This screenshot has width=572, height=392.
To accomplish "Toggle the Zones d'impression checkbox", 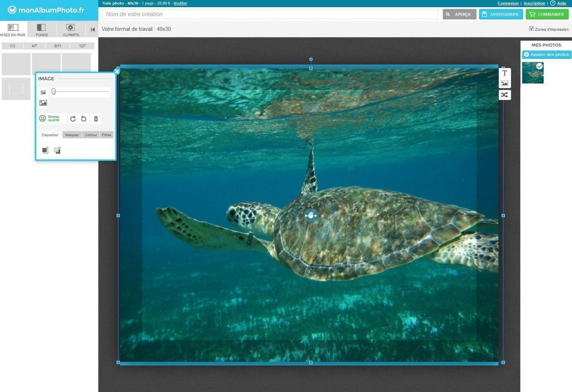I will (x=531, y=29).
